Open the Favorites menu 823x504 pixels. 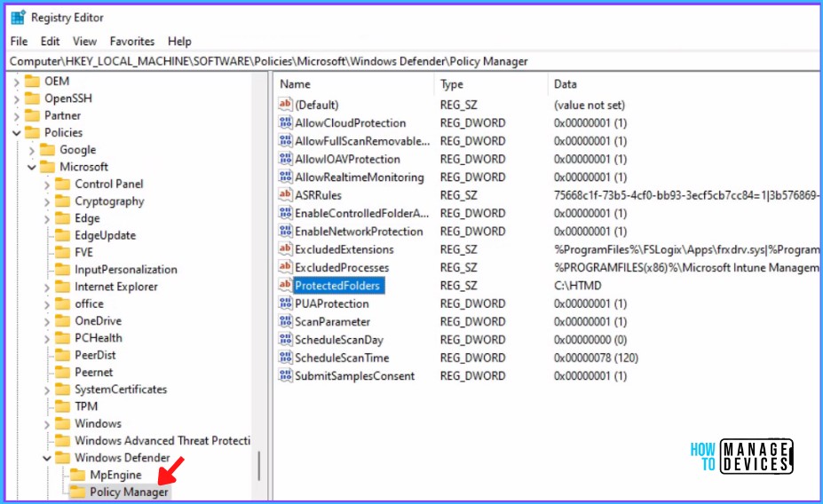[132, 42]
